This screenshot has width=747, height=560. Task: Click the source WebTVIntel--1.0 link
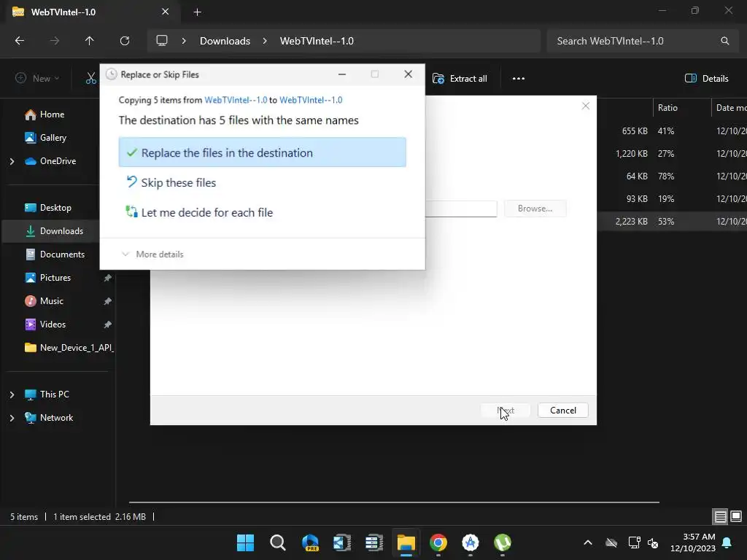[x=236, y=100]
